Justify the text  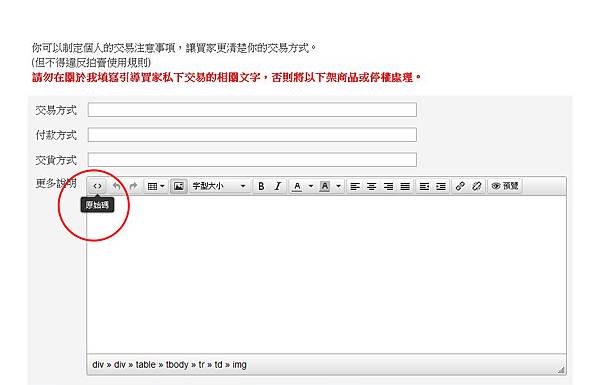pos(405,186)
